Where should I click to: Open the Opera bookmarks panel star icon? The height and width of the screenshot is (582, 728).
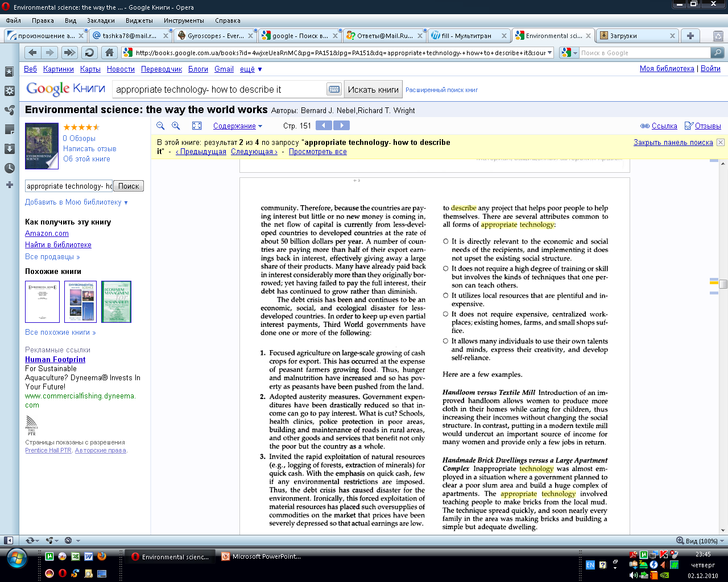9,72
